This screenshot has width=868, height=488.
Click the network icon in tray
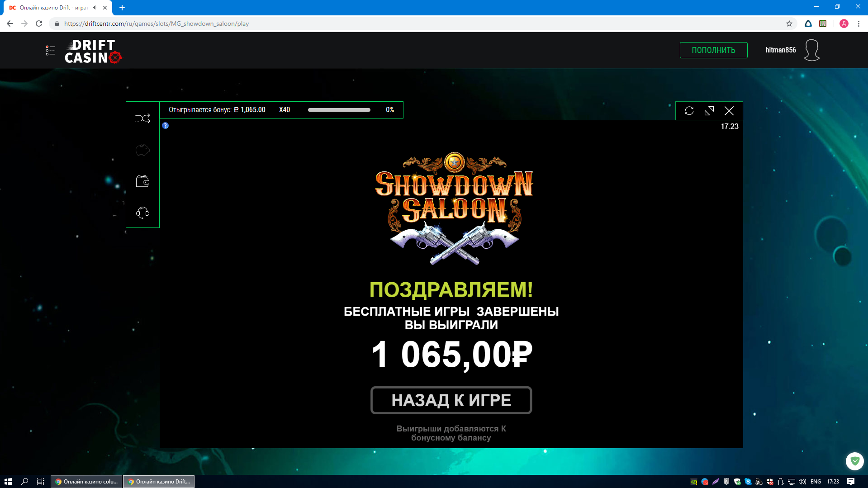point(792,482)
